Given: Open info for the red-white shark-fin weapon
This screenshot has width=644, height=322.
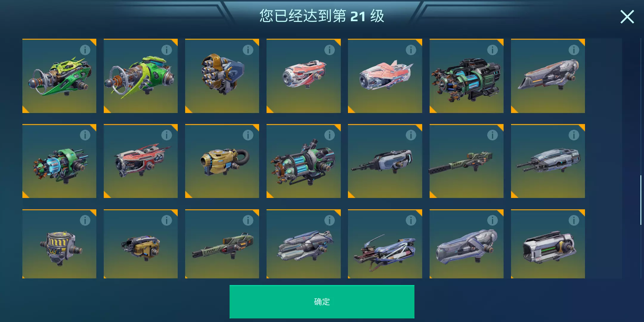Looking at the screenshot, I should tap(411, 50).
